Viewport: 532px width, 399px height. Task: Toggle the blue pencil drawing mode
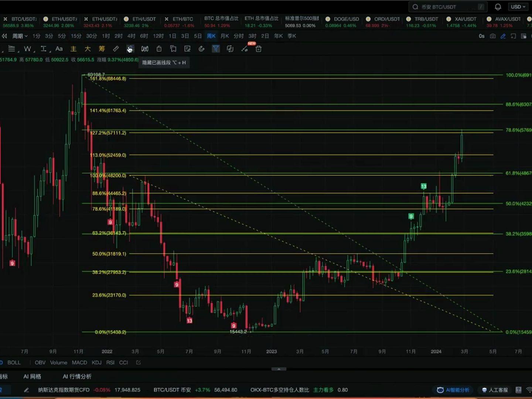tap(503, 36)
